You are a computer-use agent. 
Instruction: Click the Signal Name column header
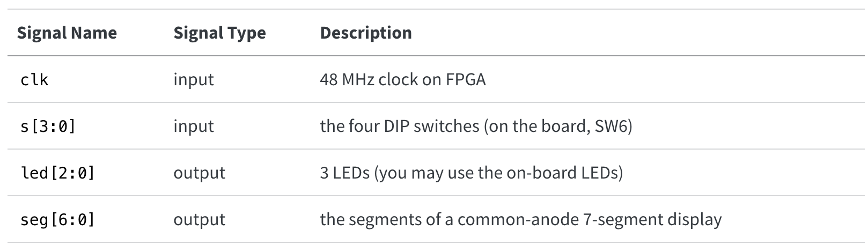coord(67,33)
